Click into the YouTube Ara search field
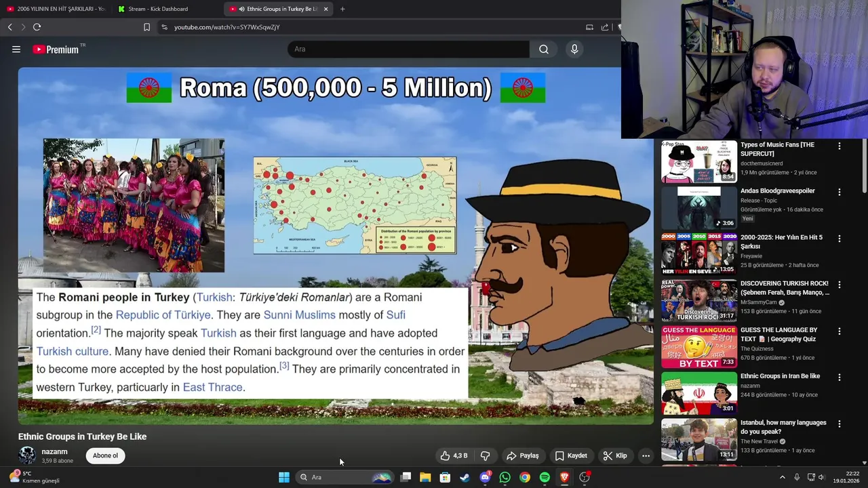Screen dimensions: 868x488 [x=408, y=49]
